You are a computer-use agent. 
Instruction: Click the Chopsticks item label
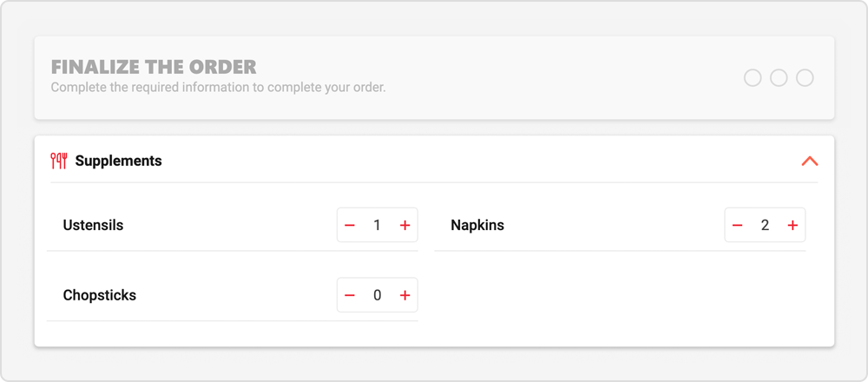click(x=99, y=295)
